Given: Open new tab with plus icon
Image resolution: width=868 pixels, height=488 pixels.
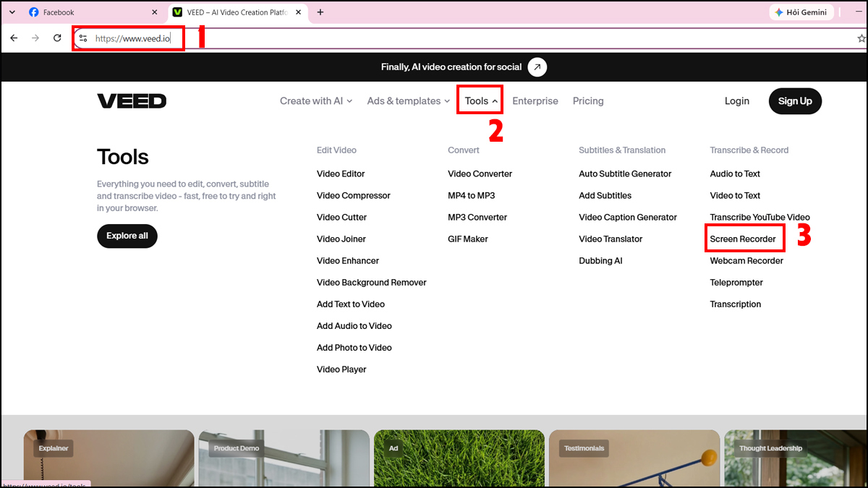Looking at the screenshot, I should point(320,12).
